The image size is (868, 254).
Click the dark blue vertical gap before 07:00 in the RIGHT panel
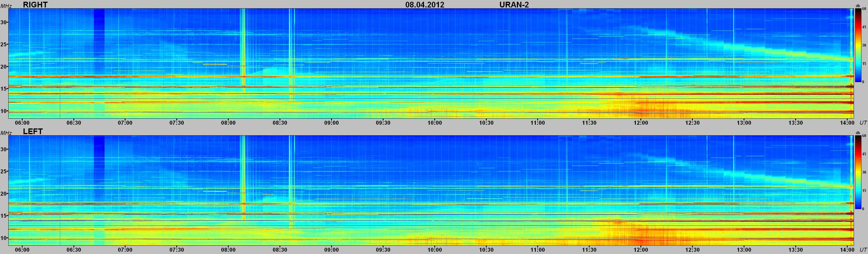[99, 40]
